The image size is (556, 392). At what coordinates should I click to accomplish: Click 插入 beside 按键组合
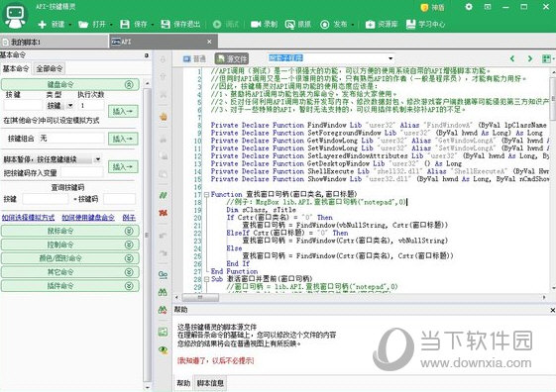123,139
